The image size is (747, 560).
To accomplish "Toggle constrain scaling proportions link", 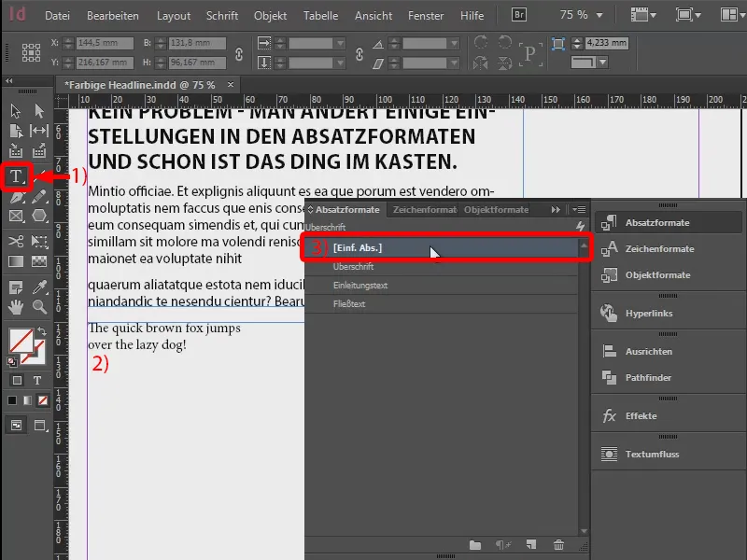I will (x=359, y=54).
